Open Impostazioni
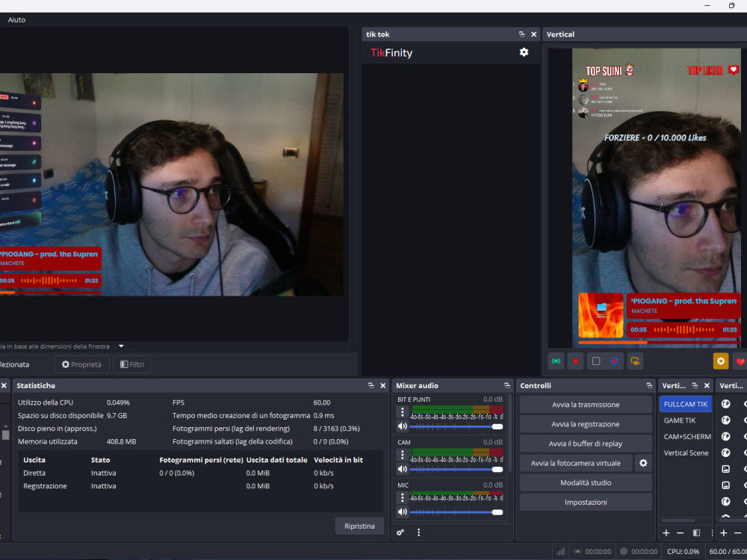 tap(586, 503)
